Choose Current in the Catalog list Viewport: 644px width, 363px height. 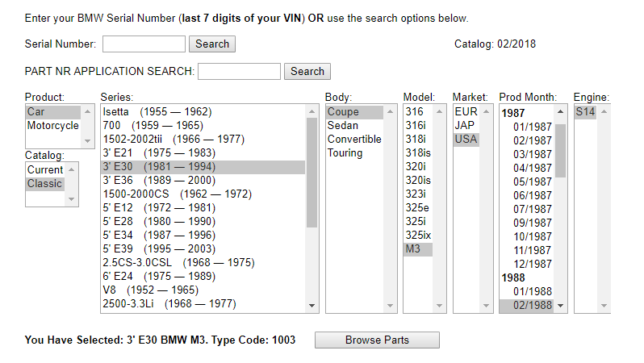point(45,170)
